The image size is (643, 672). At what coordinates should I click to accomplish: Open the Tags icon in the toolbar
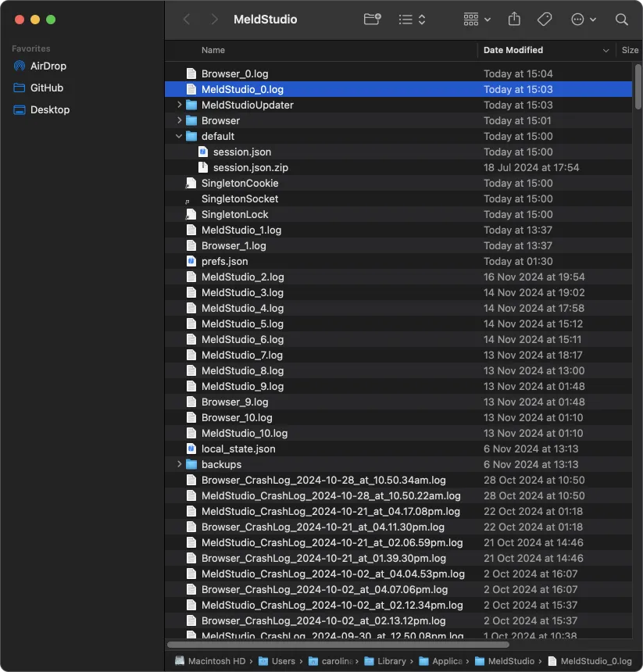pos(545,19)
